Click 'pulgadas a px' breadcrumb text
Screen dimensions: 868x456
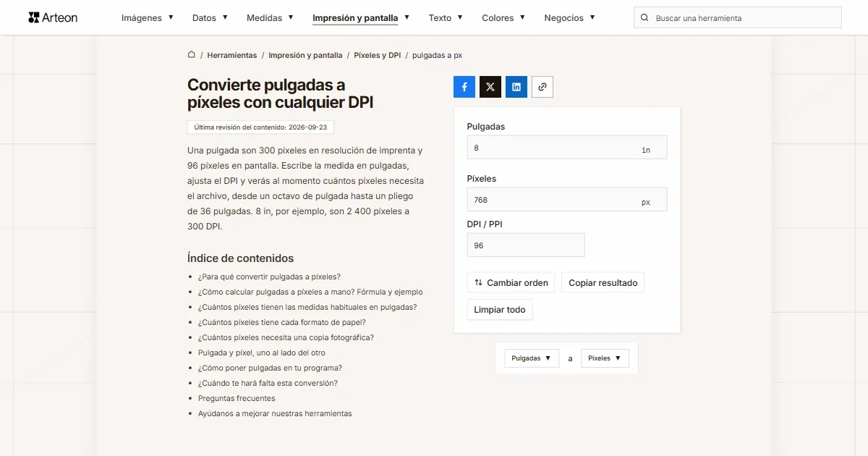[437, 55]
